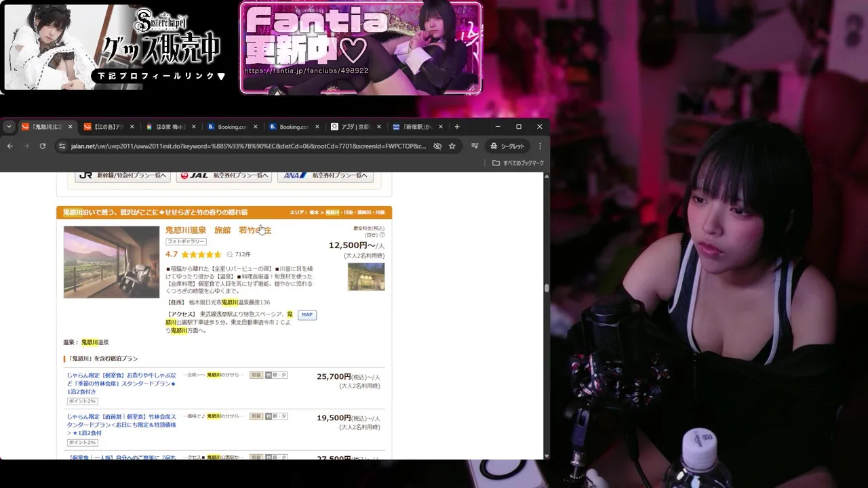Click the Fantia 更新中 banner

point(361,47)
